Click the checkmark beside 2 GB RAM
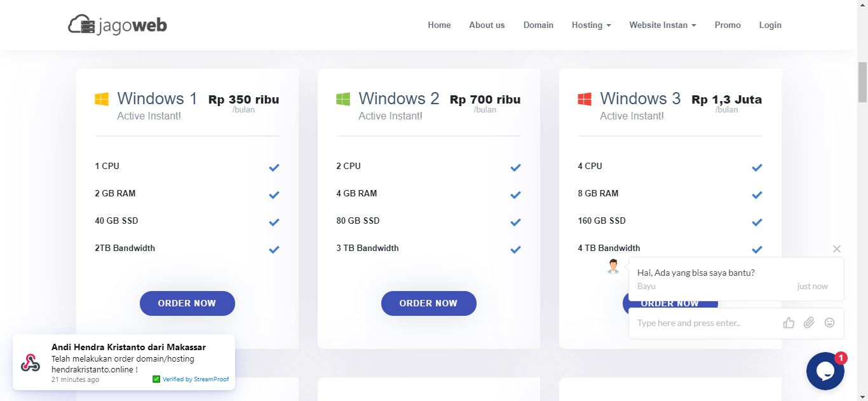868x401 pixels. [274, 195]
